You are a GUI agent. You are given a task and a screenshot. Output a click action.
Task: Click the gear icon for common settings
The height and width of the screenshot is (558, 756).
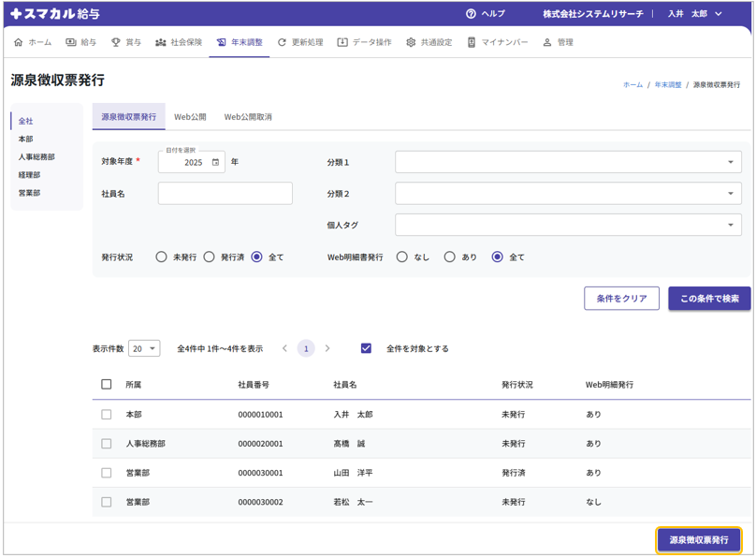[x=411, y=42]
